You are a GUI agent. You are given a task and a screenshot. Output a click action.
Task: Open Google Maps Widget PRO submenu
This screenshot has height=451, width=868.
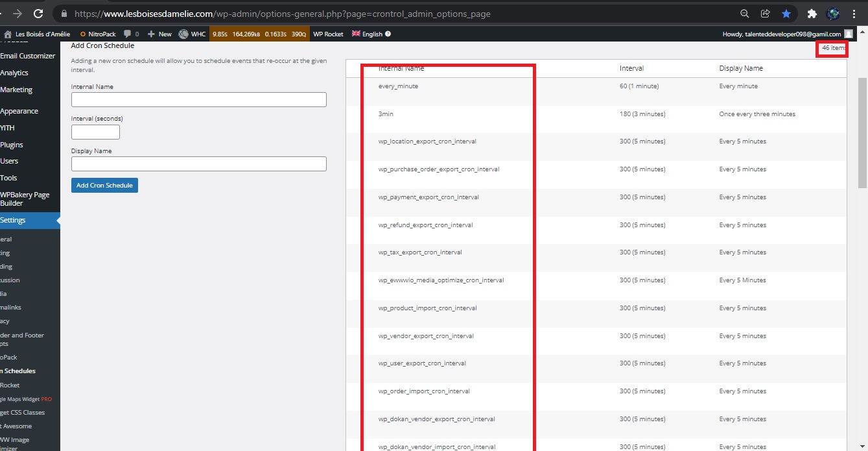tap(26, 399)
